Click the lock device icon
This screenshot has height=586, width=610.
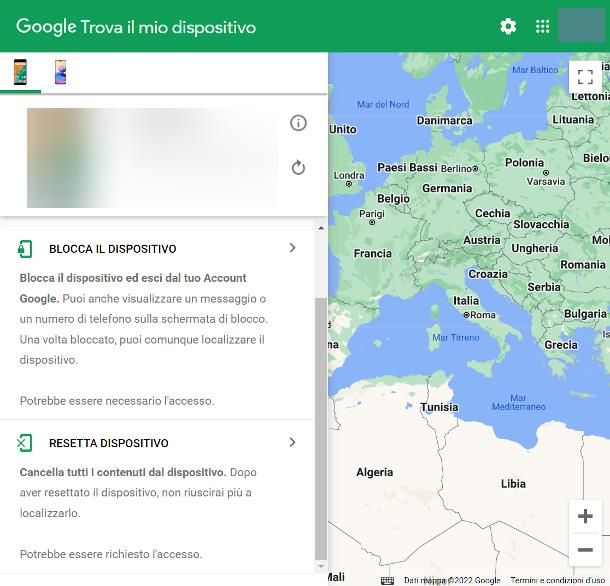coord(25,249)
